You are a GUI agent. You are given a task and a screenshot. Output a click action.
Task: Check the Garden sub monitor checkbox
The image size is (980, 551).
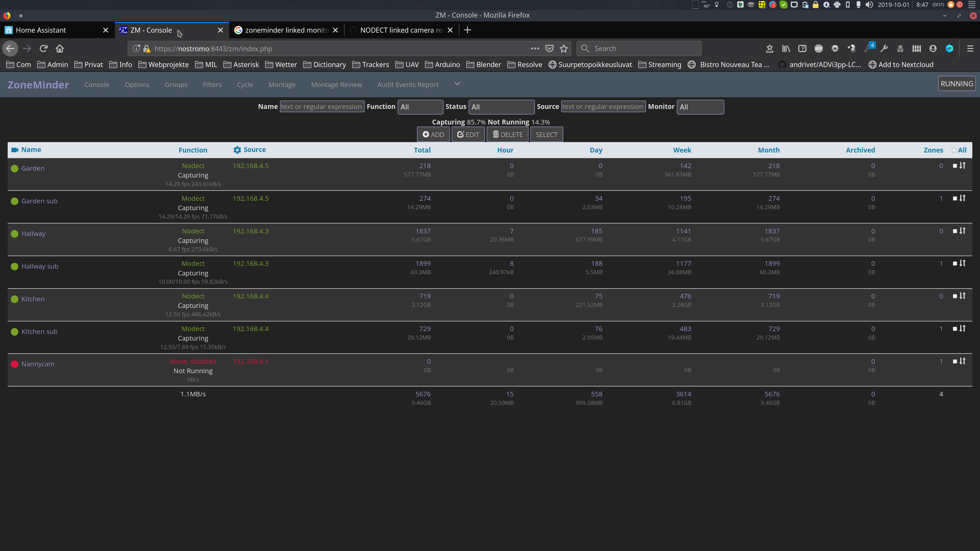click(x=955, y=198)
